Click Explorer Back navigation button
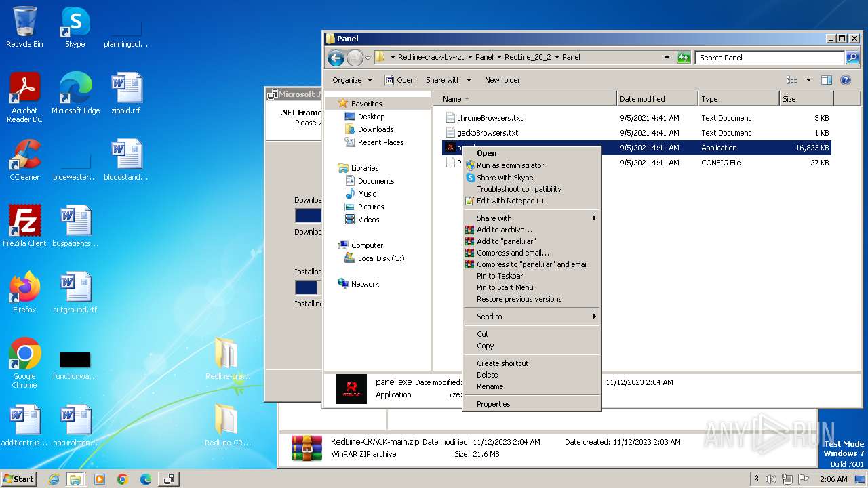 click(336, 58)
